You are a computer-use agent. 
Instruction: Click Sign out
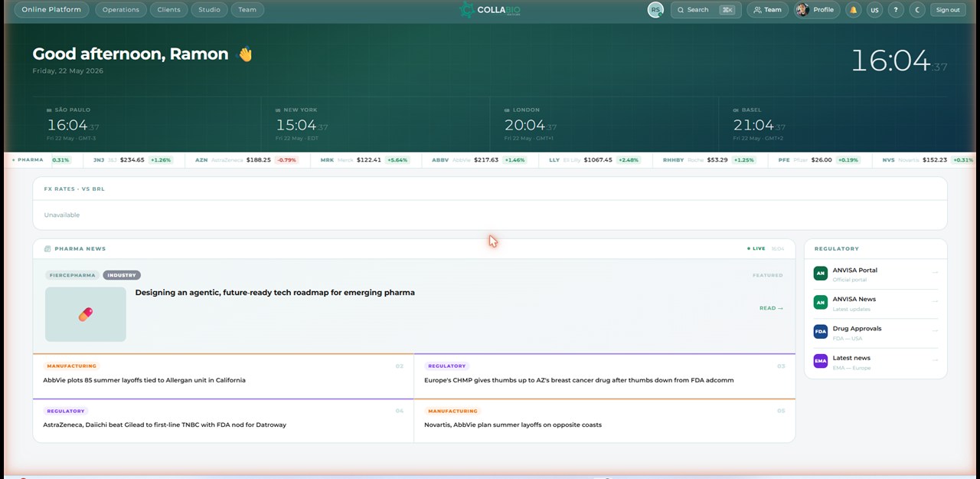(x=948, y=10)
